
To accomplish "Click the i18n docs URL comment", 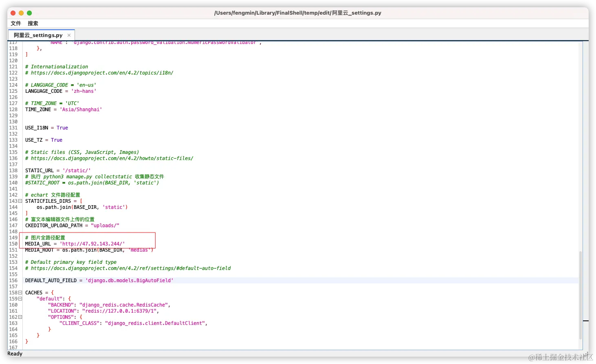I will (x=99, y=73).
